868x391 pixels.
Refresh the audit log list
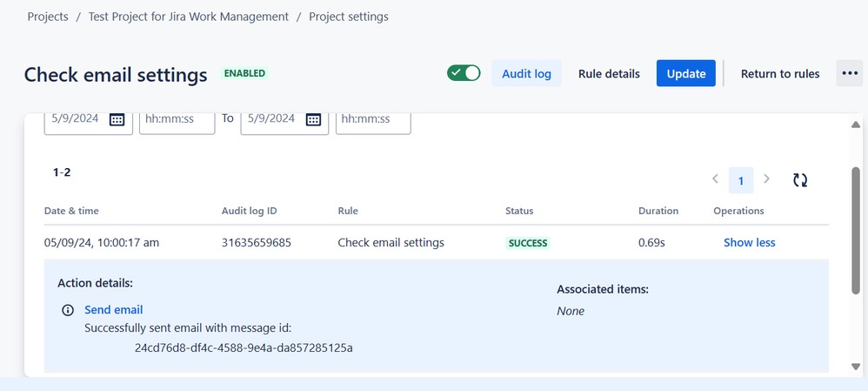tap(800, 179)
